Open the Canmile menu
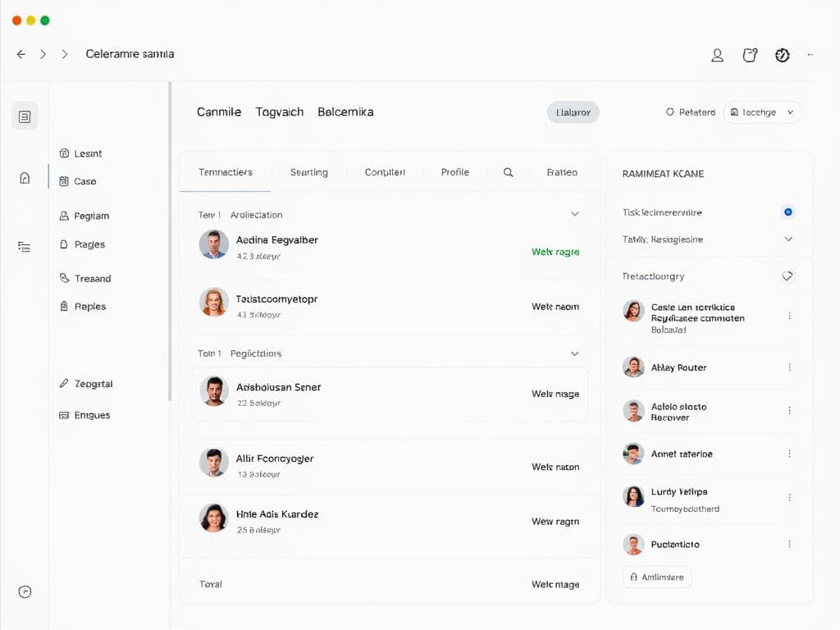840x630 pixels. point(218,112)
